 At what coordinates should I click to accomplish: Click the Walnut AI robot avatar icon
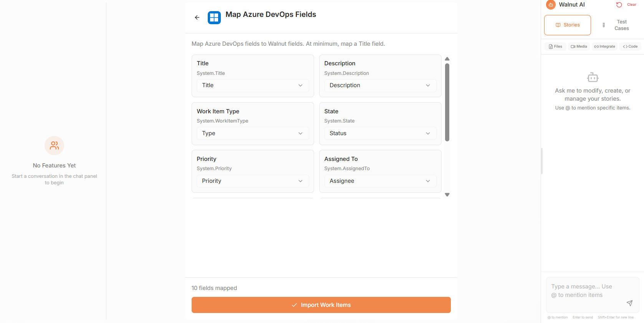[x=551, y=5]
